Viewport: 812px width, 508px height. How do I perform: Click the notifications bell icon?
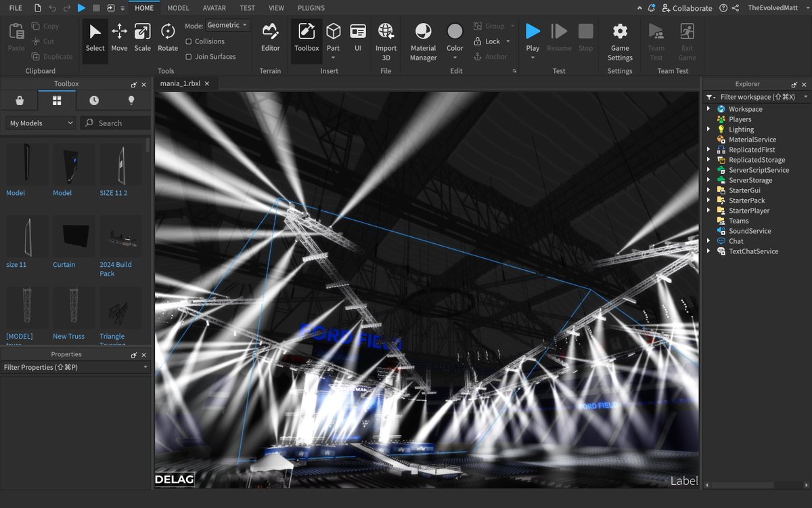tap(651, 7)
